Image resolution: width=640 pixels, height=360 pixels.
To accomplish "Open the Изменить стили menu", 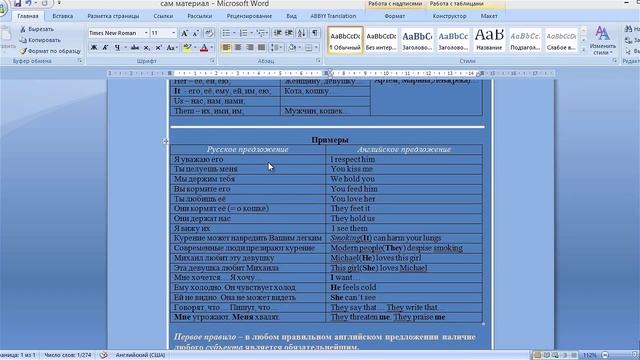I will pyautogui.click(x=602, y=40).
